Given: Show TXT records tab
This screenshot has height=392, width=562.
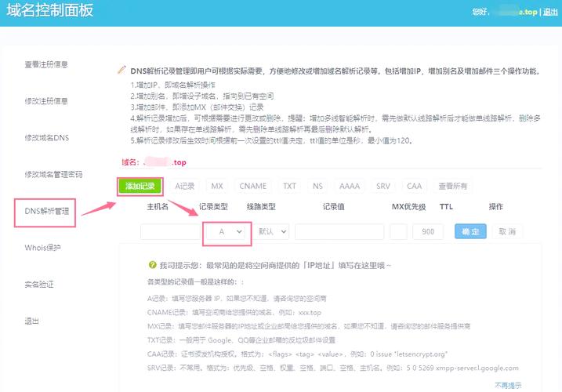Looking at the screenshot, I should 289,186.
